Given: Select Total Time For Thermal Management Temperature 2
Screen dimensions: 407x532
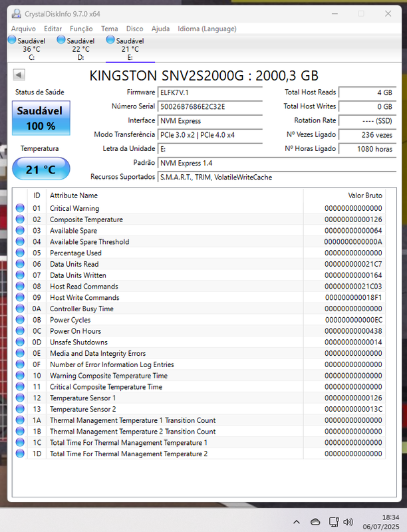Looking at the screenshot, I should coord(199,454).
